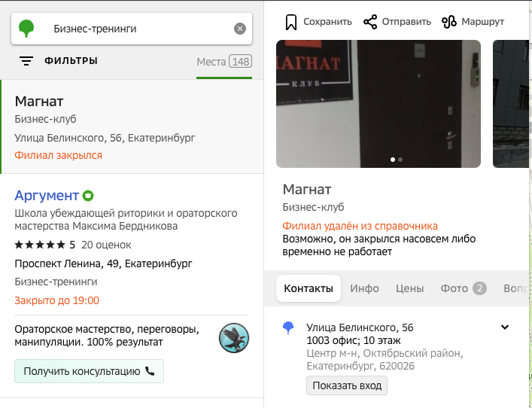Open ФИЛЬТРЫ filter options
The height and width of the screenshot is (408, 532).
click(x=71, y=61)
